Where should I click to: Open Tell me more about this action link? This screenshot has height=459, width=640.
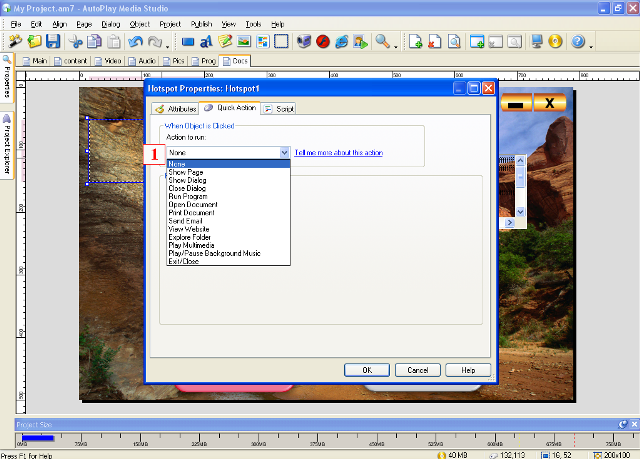click(339, 153)
